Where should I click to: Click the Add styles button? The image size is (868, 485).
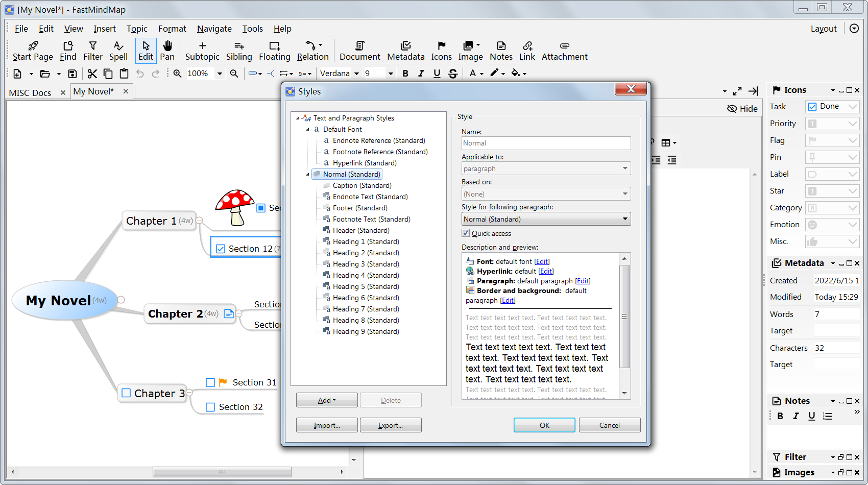point(327,400)
